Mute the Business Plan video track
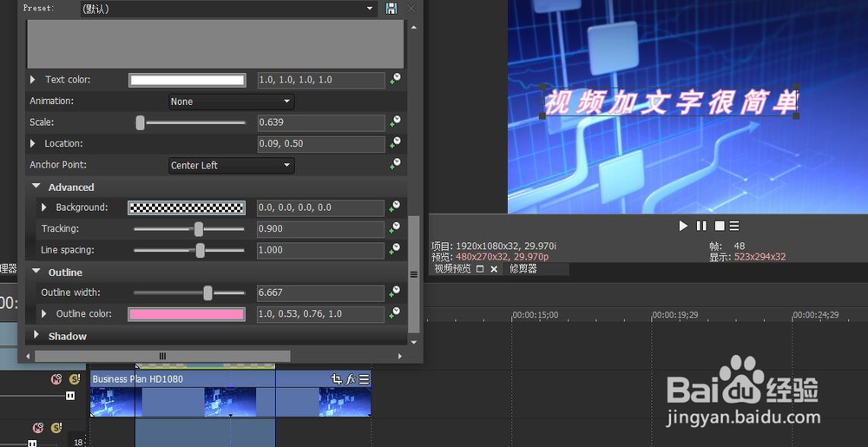Viewport: 868px width, 447px height. [56, 379]
